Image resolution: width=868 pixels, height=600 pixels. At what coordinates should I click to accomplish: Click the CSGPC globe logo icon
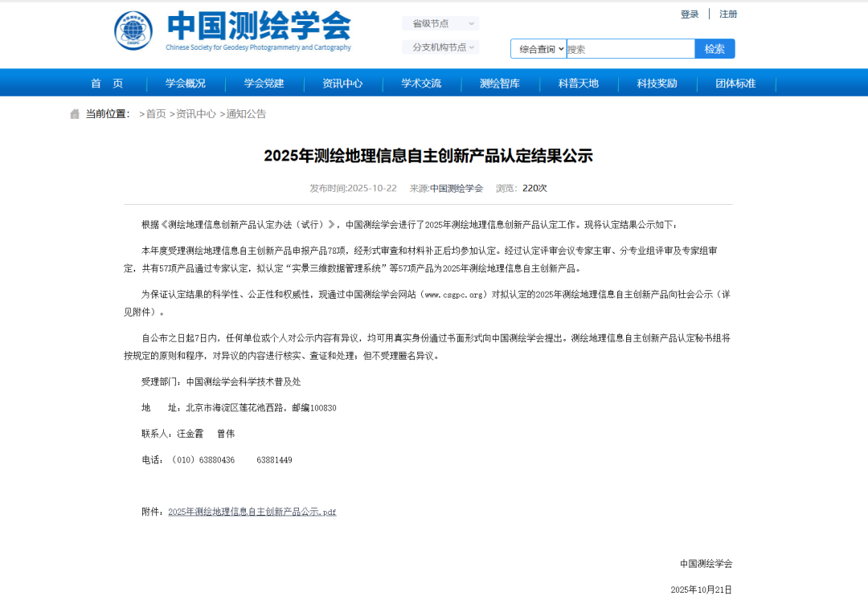coord(133,31)
